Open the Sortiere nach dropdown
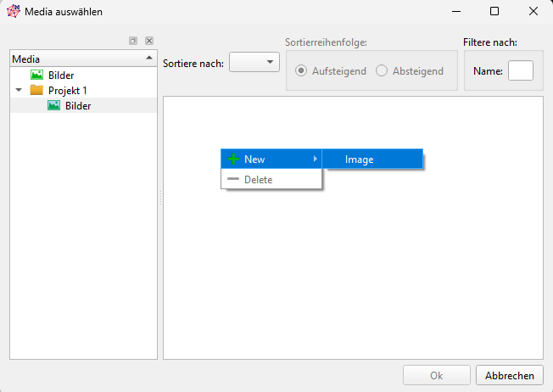Screen dimensions: 553x392 254,62
